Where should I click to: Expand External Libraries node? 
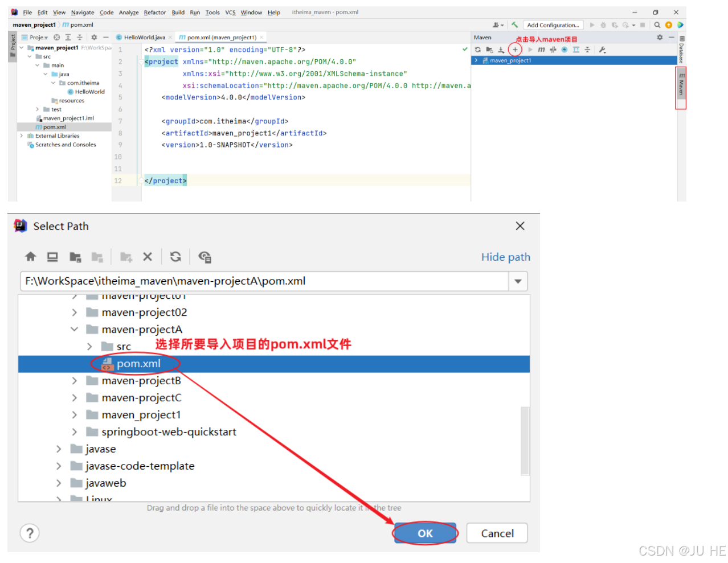(x=22, y=135)
